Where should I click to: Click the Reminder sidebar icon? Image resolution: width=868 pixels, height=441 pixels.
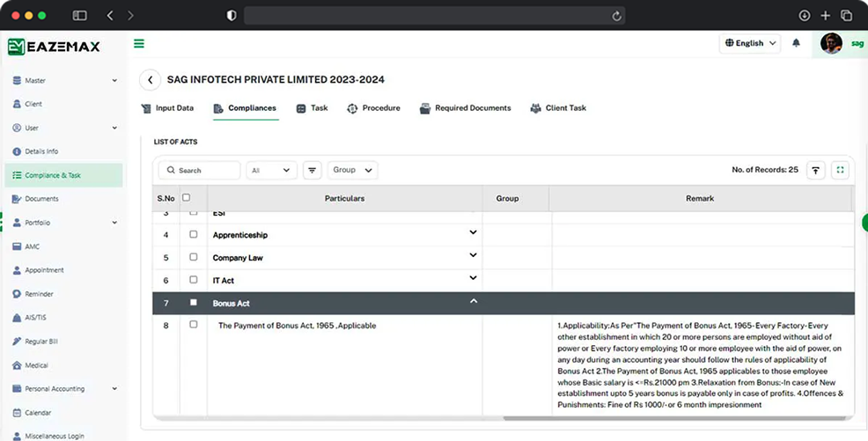pyautogui.click(x=17, y=294)
